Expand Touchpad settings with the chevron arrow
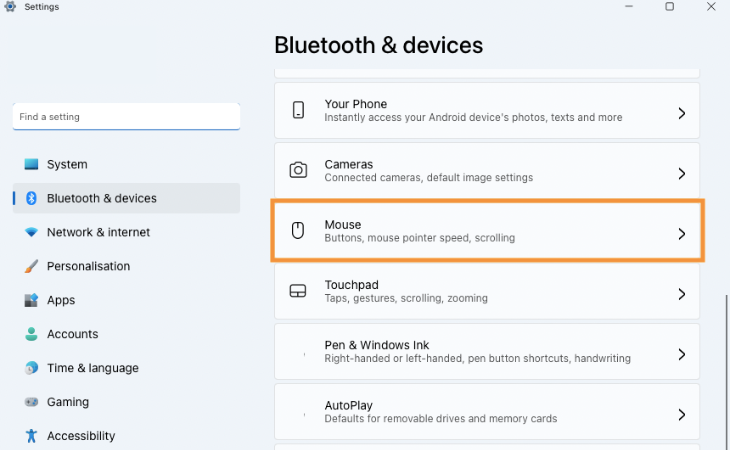The height and width of the screenshot is (450, 730). click(x=682, y=294)
